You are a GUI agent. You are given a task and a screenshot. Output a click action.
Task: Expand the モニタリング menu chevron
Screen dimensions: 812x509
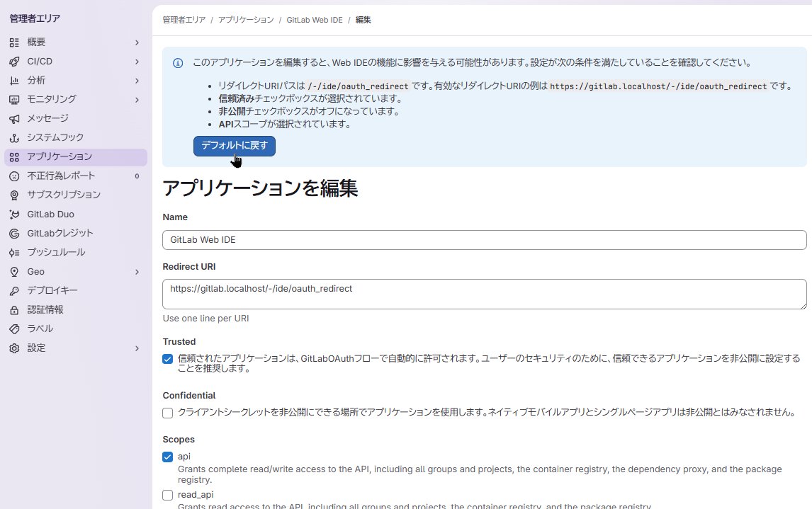point(137,99)
